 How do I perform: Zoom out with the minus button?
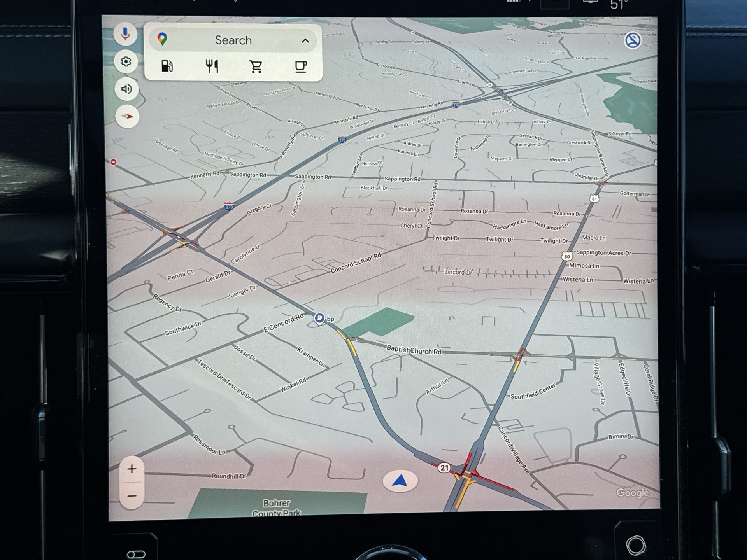(132, 496)
